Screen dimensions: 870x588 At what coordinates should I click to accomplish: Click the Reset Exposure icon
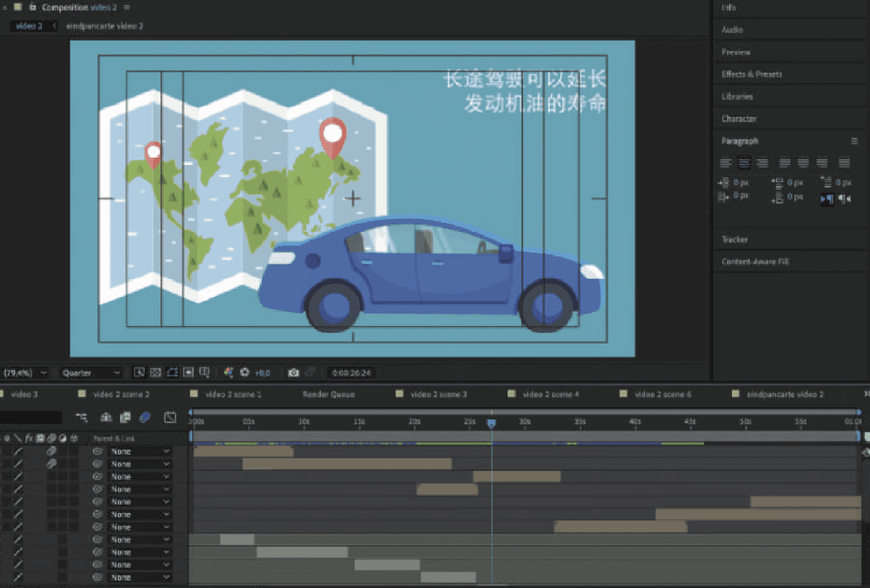(x=244, y=372)
